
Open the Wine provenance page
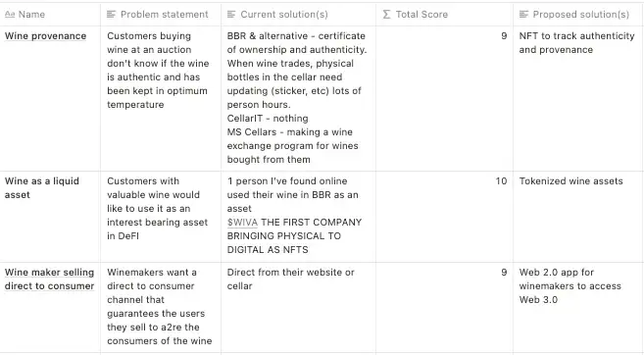(46, 36)
